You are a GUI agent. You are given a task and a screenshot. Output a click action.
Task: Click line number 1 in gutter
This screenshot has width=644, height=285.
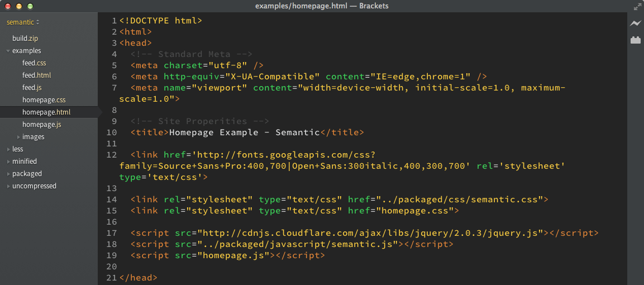[x=115, y=21]
